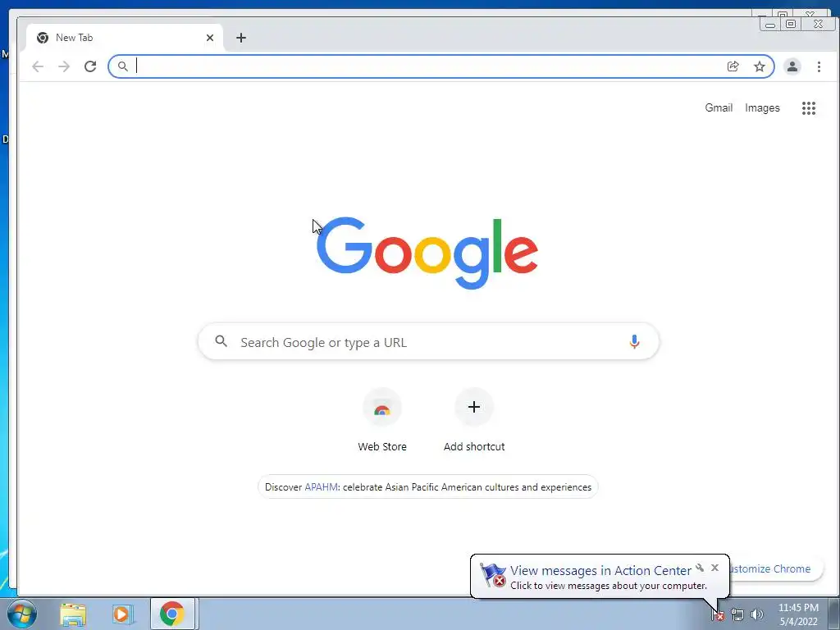Close the Chrome window
840x630 pixels.
(x=818, y=24)
